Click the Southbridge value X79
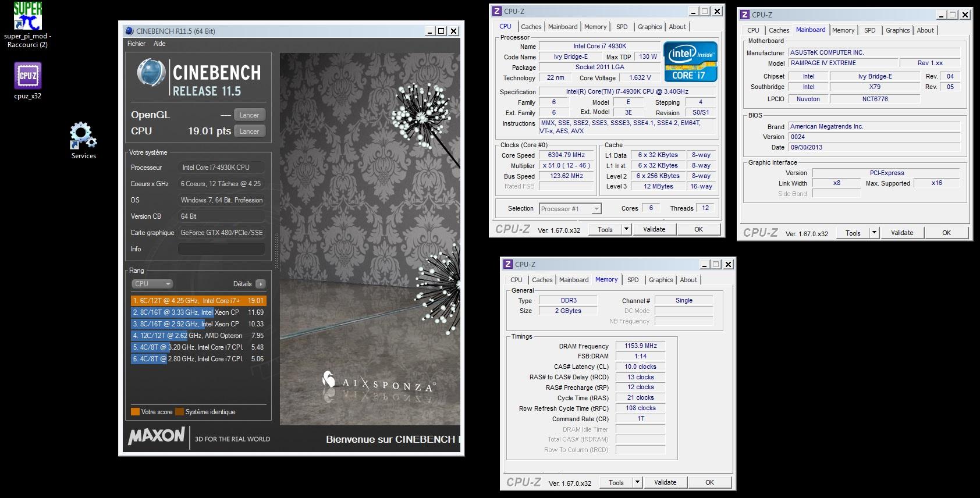 [x=875, y=87]
